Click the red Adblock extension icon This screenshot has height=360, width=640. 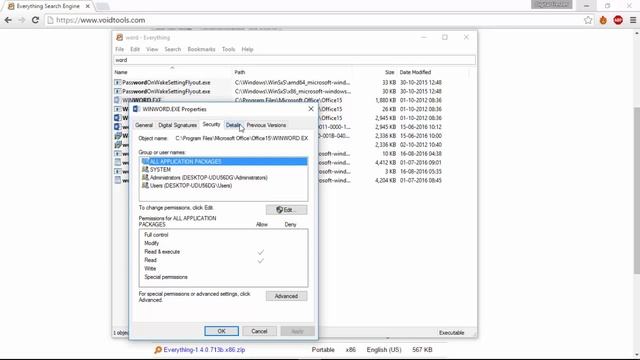pos(618,20)
